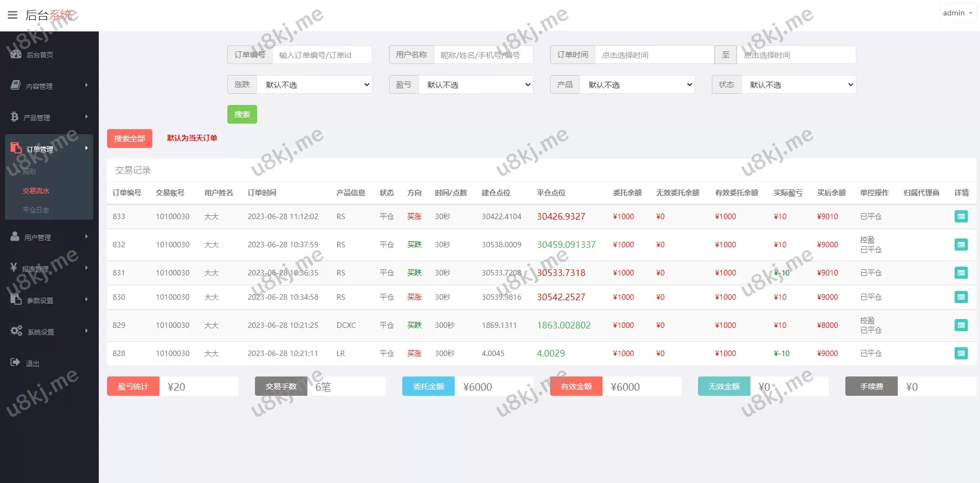The image size is (980, 483).
Task: Click the 订单编号 input field
Action: click(x=322, y=55)
